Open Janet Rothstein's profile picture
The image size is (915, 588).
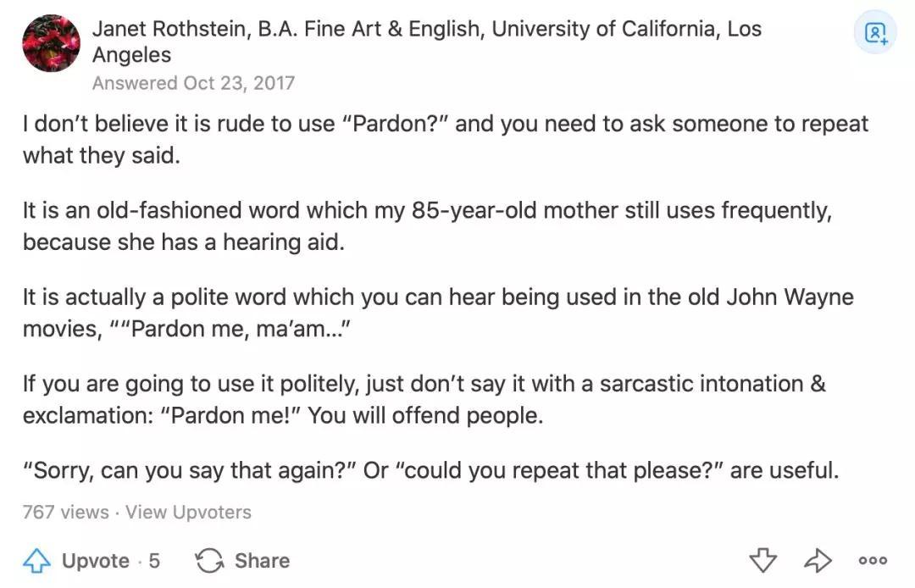(51, 43)
